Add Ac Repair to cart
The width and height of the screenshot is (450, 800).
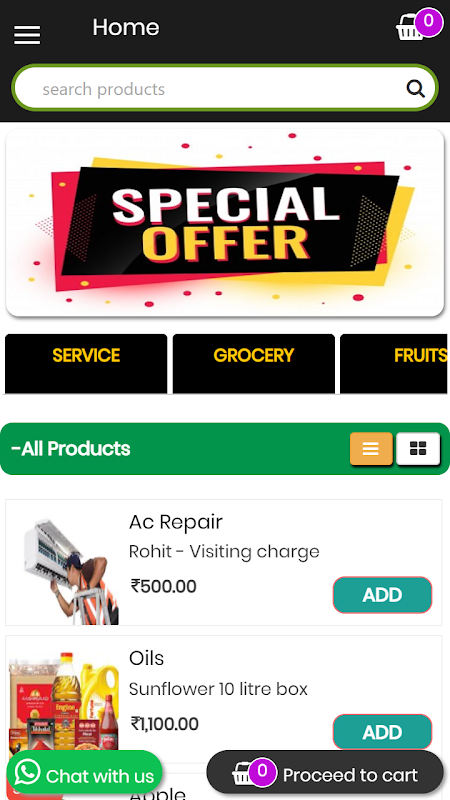[x=383, y=595]
